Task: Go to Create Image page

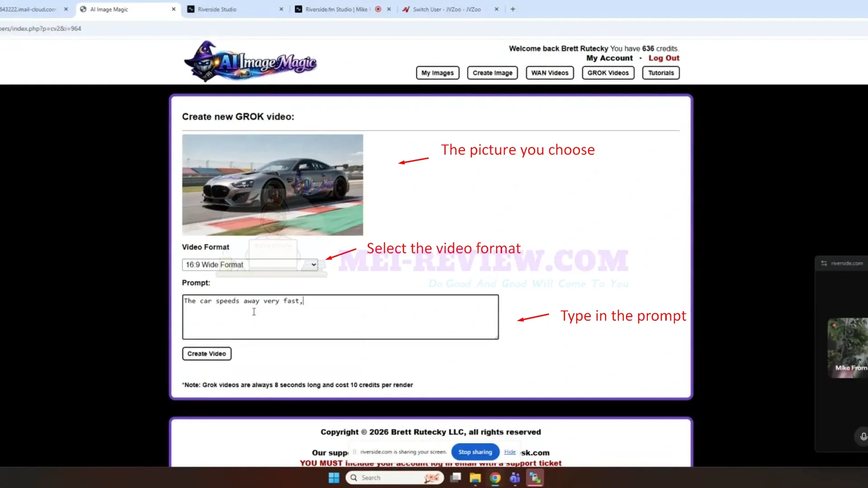Action: tap(492, 73)
